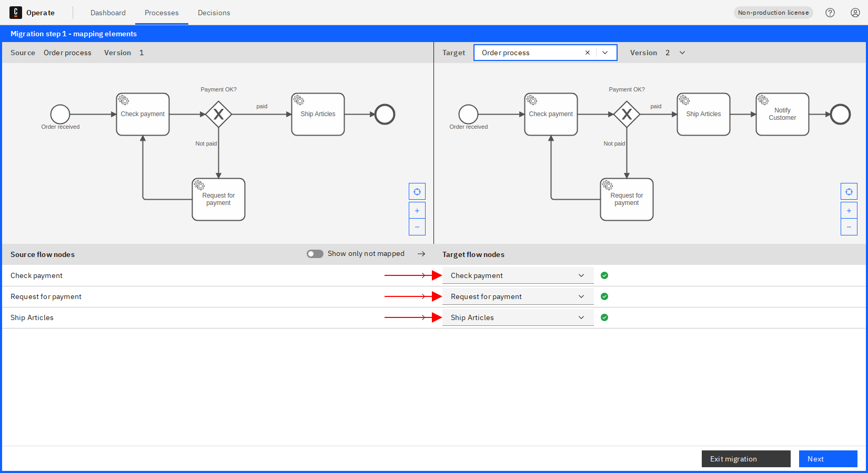
Task: Click the Next button
Action: [x=828, y=458]
